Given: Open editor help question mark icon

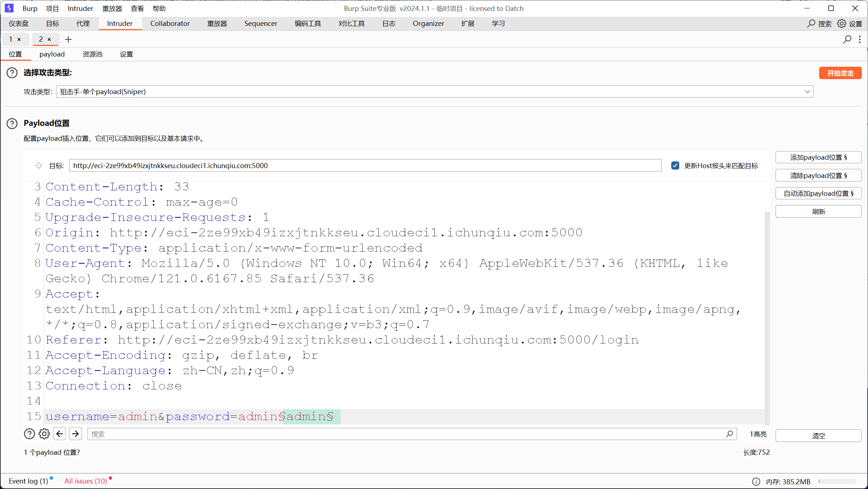Looking at the screenshot, I should pos(30,434).
